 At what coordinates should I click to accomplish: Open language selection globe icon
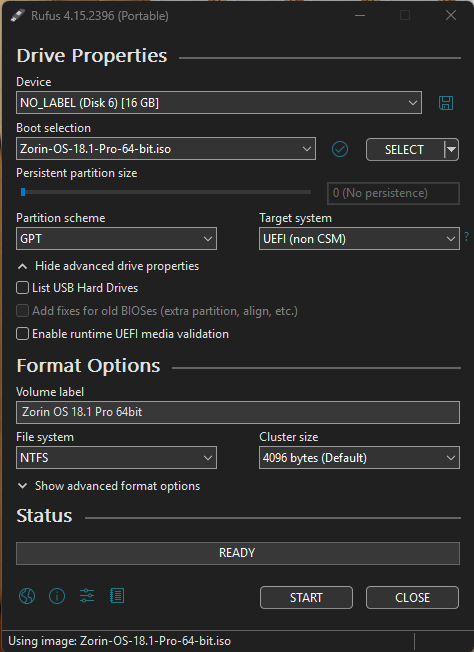click(x=27, y=596)
